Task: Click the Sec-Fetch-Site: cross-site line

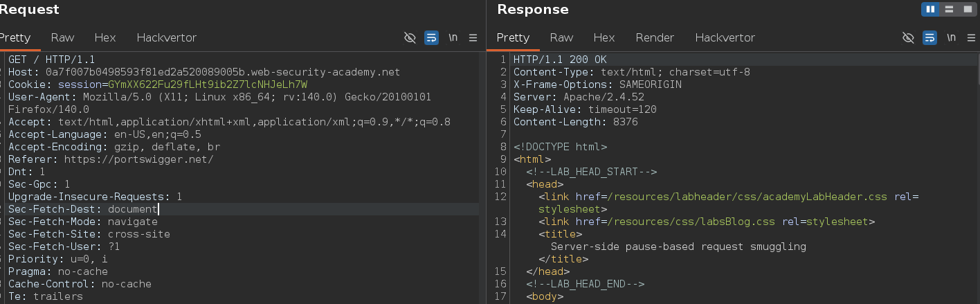Action: 89,234
